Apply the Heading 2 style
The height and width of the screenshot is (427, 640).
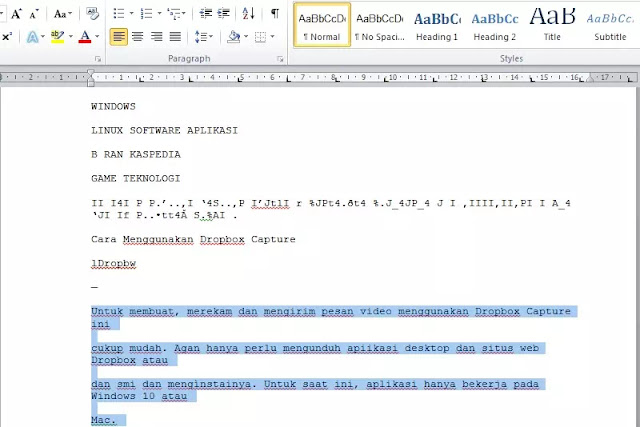[495, 25]
